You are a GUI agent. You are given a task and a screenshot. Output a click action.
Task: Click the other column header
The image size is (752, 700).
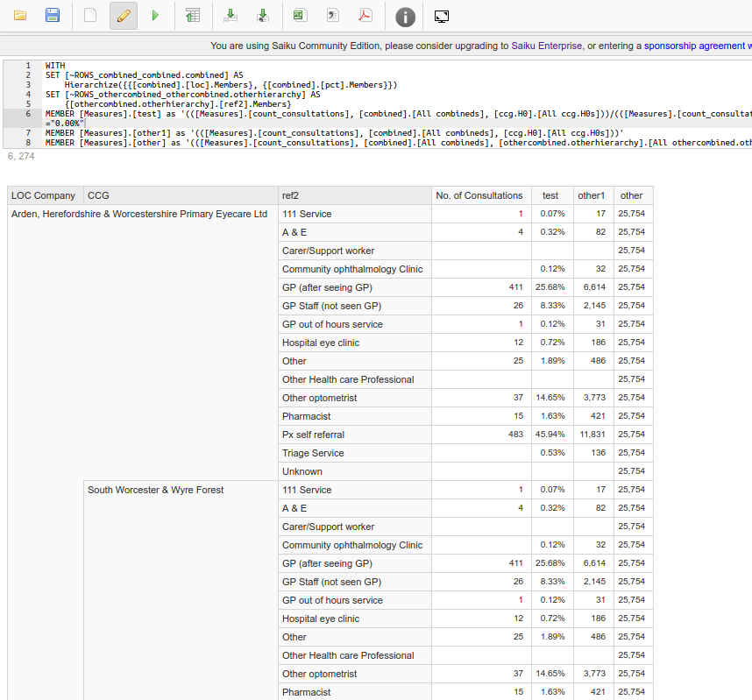coord(634,195)
